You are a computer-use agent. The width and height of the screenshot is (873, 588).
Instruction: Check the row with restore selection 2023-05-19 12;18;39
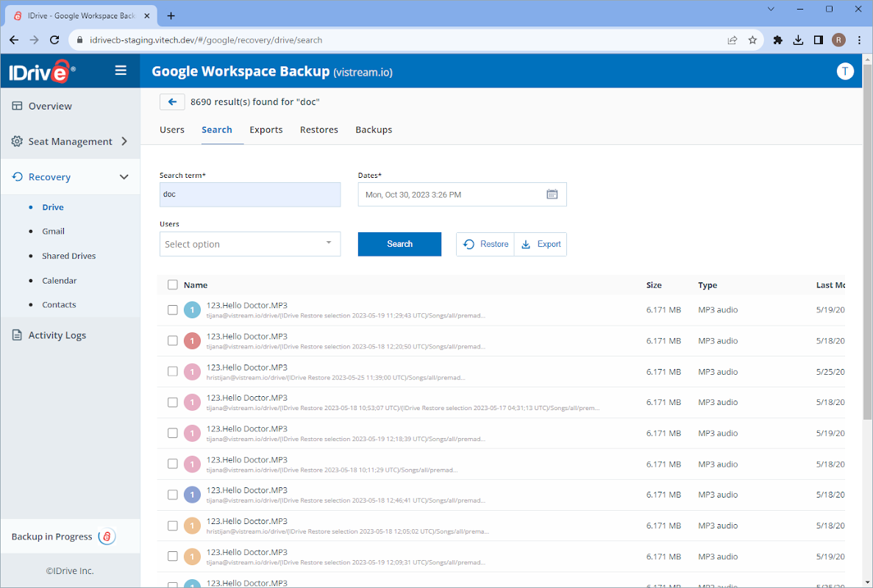point(173,433)
